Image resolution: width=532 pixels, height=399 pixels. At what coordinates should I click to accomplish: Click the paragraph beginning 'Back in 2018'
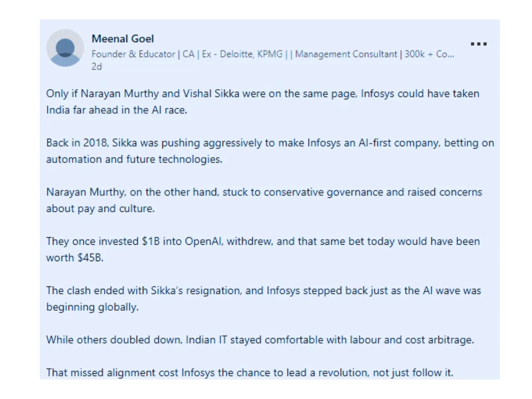[270, 151]
